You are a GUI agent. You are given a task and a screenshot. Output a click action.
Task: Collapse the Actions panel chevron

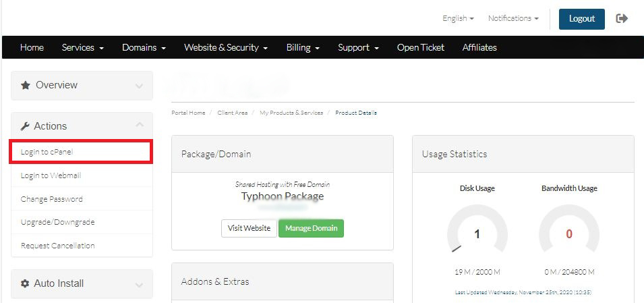pos(139,126)
